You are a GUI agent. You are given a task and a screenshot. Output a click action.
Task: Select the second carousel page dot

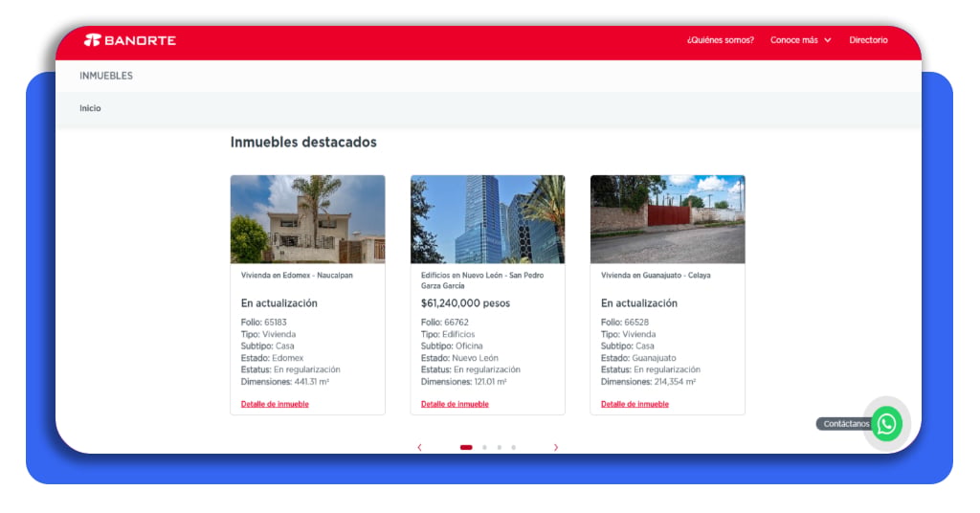(x=484, y=447)
